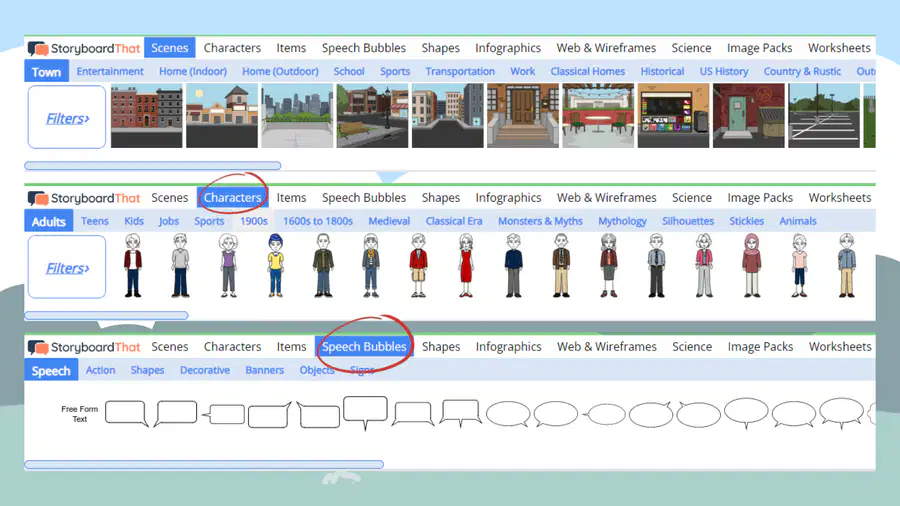Open the Medieval character category
This screenshot has width=900, height=506.
coord(389,221)
